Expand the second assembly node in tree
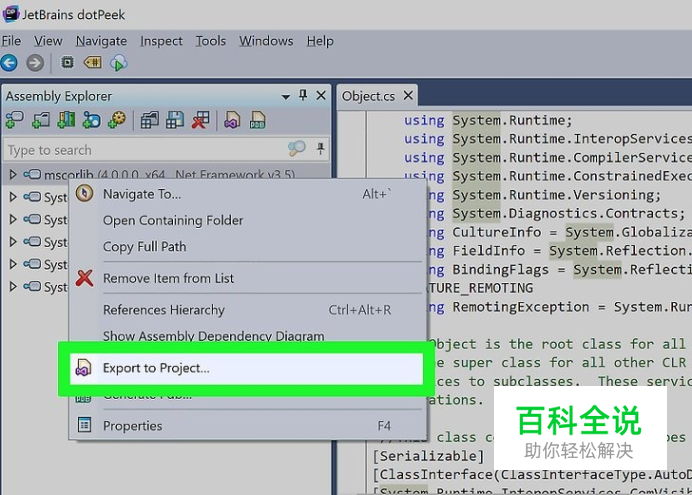This screenshot has height=495, width=692. point(13,197)
